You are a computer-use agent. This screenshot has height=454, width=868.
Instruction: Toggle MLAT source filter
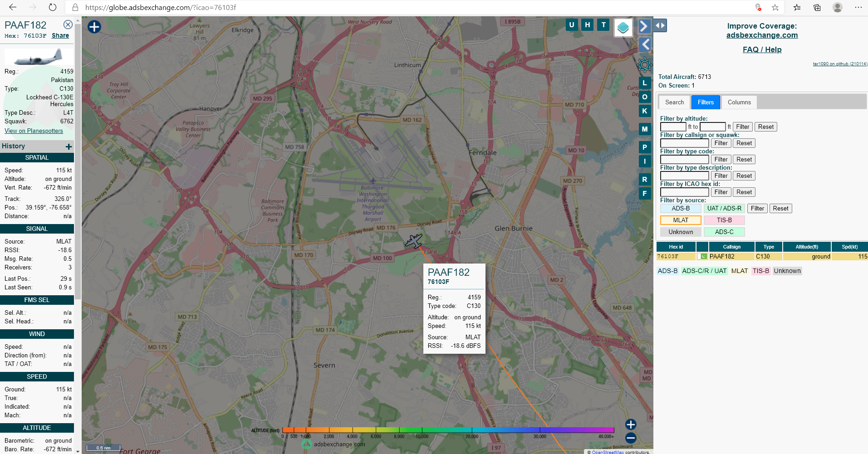click(681, 220)
